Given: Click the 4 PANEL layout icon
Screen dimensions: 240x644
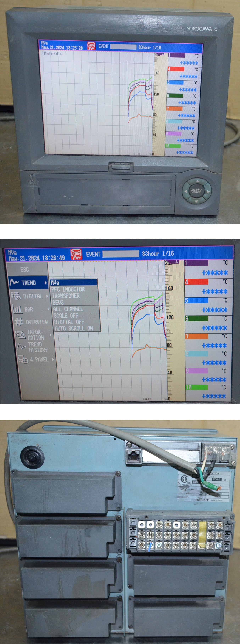Looking at the screenshot, I should tap(23, 359).
